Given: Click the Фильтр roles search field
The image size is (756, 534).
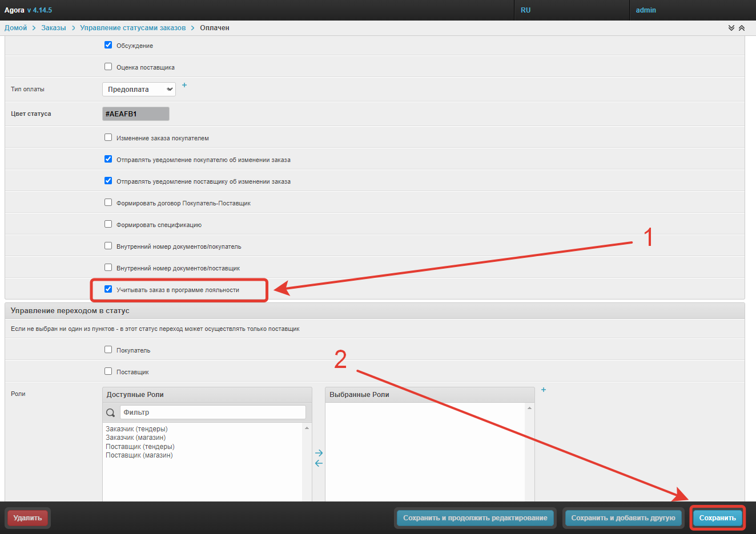Looking at the screenshot, I should [x=212, y=412].
